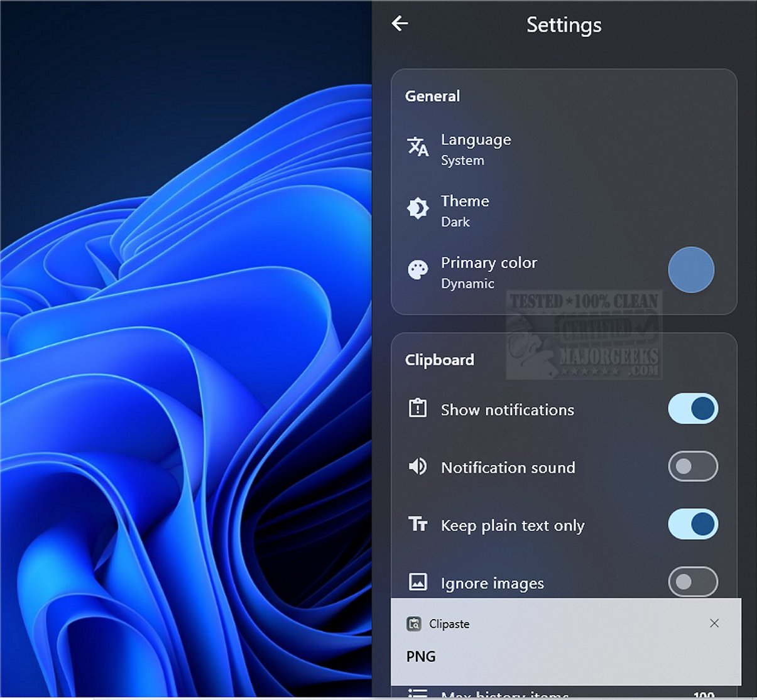
Task: Disable Show notifications
Action: tap(692, 408)
